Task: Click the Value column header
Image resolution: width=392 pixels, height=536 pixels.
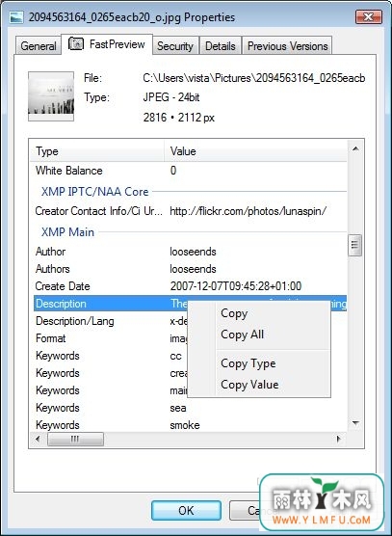Action: click(x=256, y=151)
